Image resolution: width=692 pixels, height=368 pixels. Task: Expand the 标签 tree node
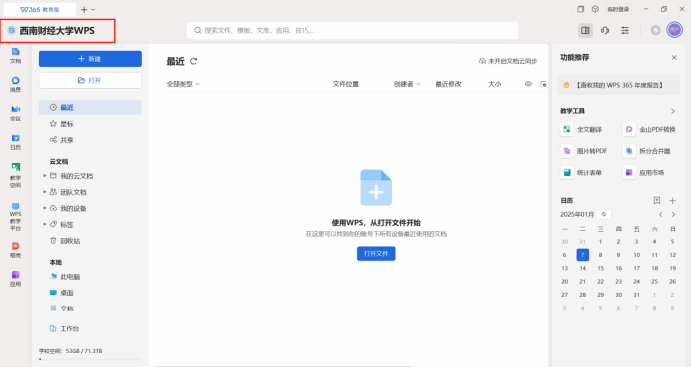point(45,224)
